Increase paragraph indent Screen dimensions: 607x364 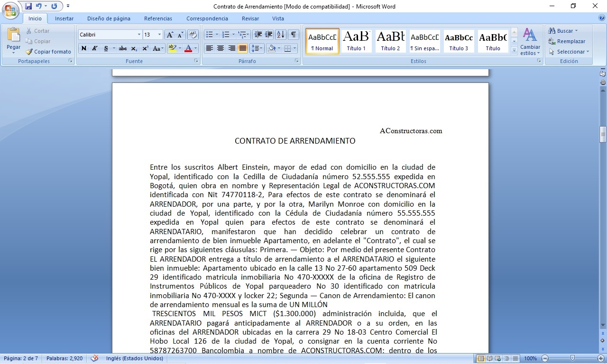tap(269, 35)
